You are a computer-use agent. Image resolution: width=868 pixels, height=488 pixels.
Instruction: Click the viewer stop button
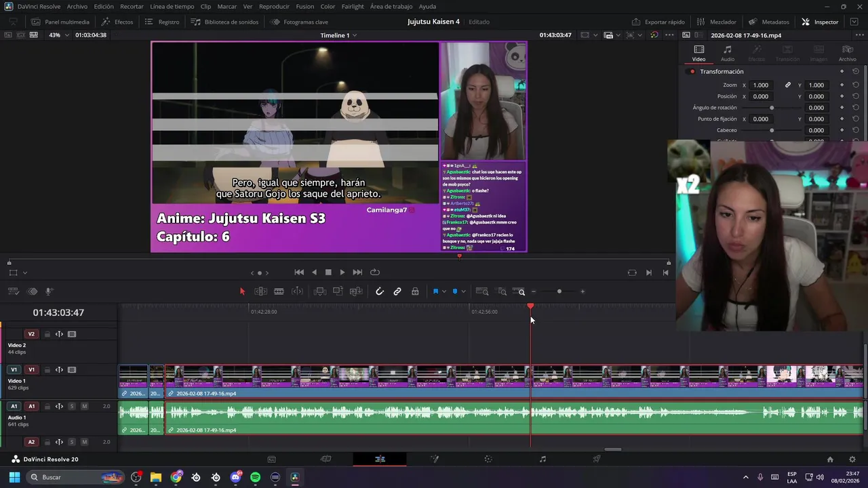click(x=328, y=272)
